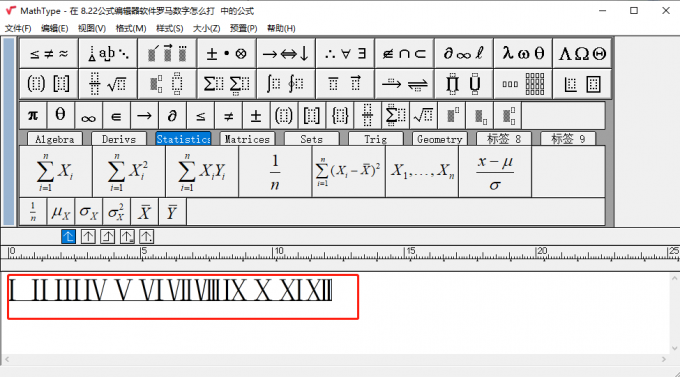Open matrix templates palette

(523, 83)
